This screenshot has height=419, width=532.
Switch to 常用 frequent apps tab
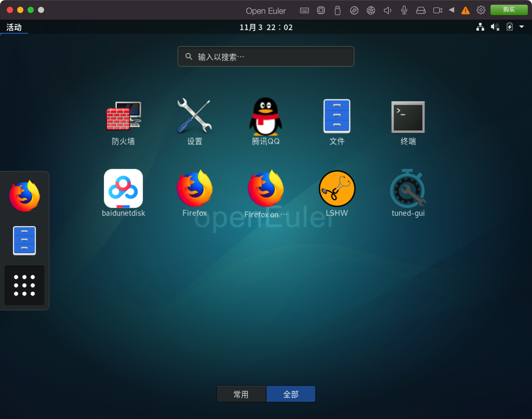coord(241,394)
